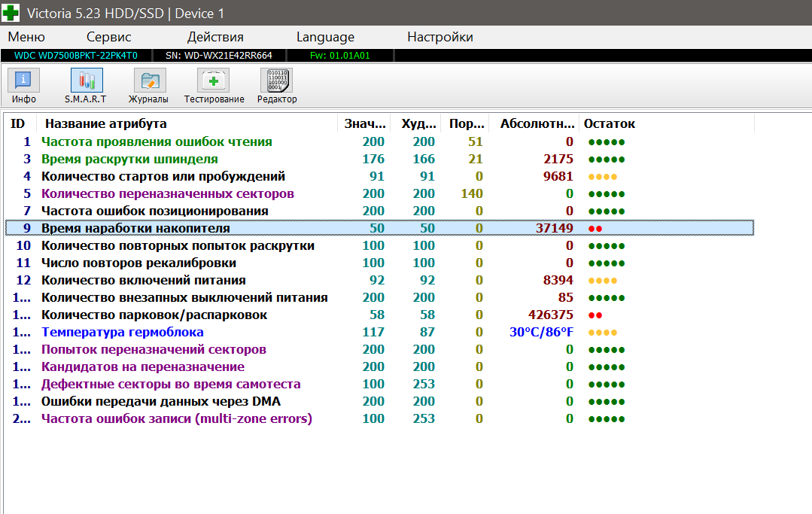812x514 pixels.
Task: Click worst value 87 in temperature row
Action: pyautogui.click(x=427, y=333)
